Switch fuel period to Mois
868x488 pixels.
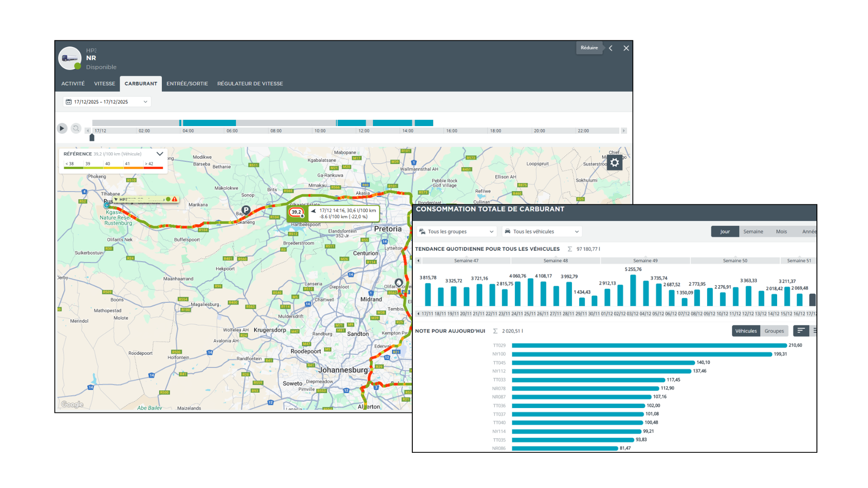[781, 231]
